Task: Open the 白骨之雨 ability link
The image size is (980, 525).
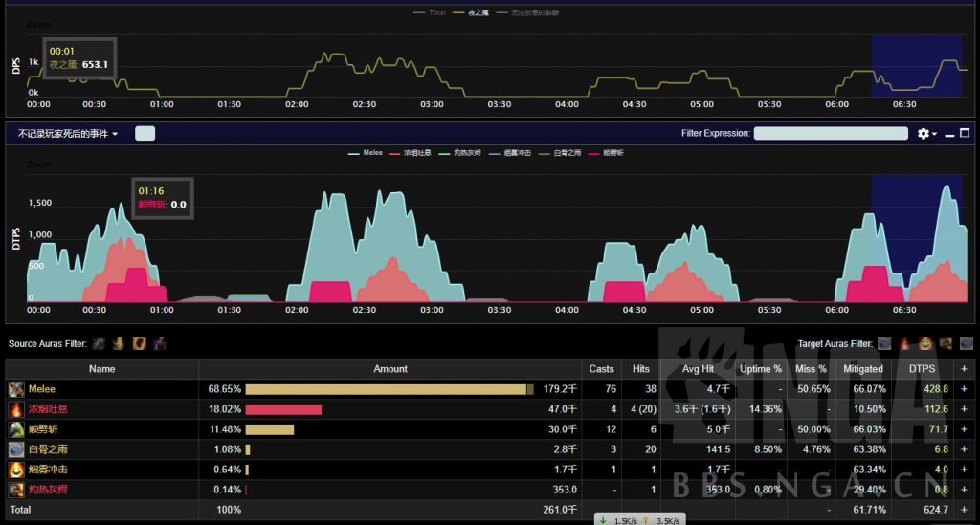Action: (48, 449)
